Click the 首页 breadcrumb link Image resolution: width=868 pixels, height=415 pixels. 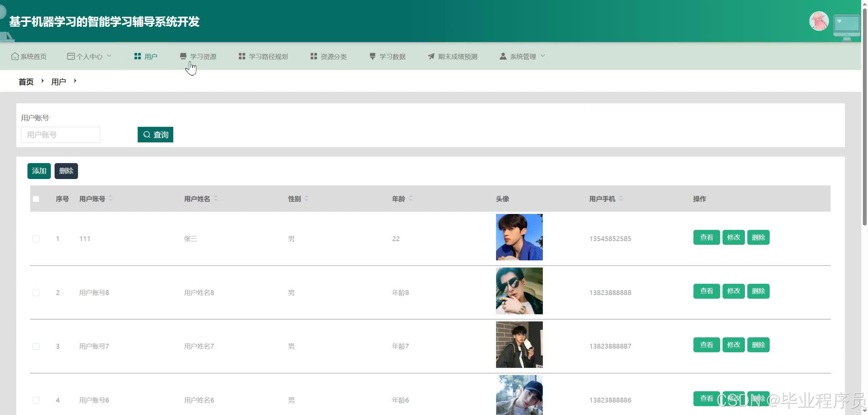coord(26,82)
